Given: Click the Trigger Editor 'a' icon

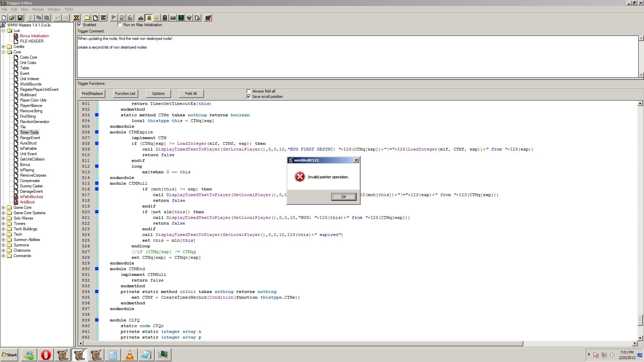Looking at the screenshot, I should tap(149, 18).
